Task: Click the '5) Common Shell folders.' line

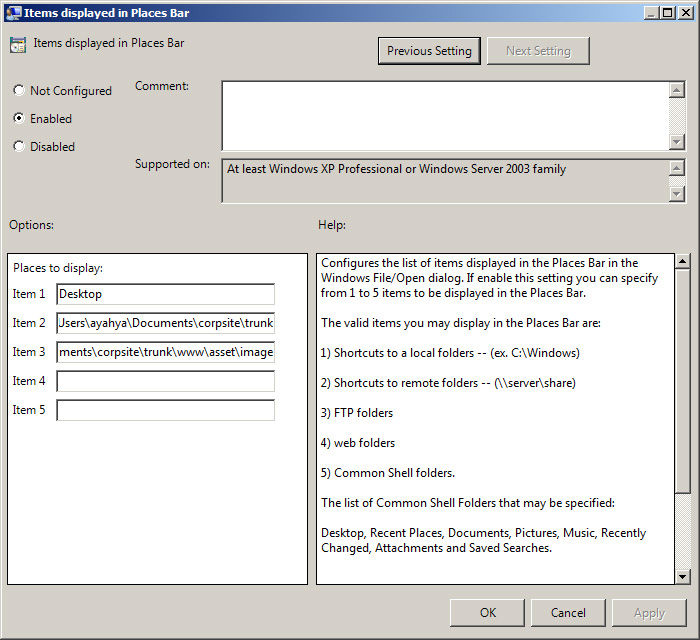Action: pyautogui.click(x=388, y=473)
